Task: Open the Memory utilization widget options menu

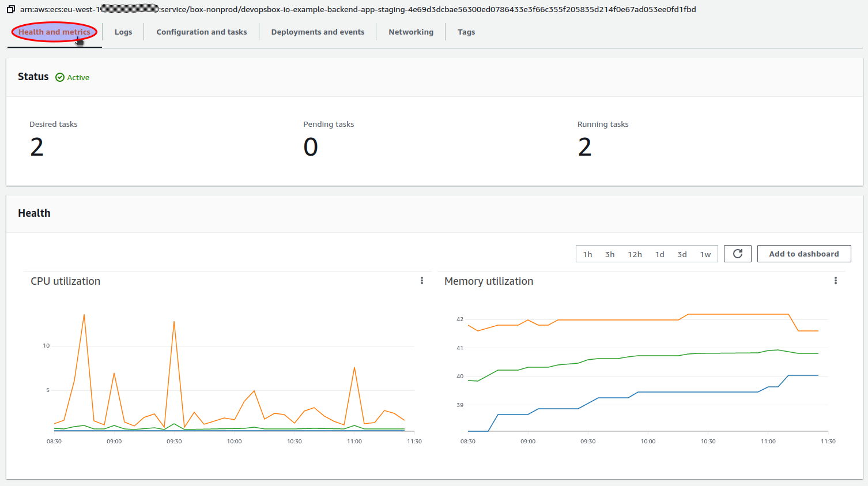Action: [836, 281]
